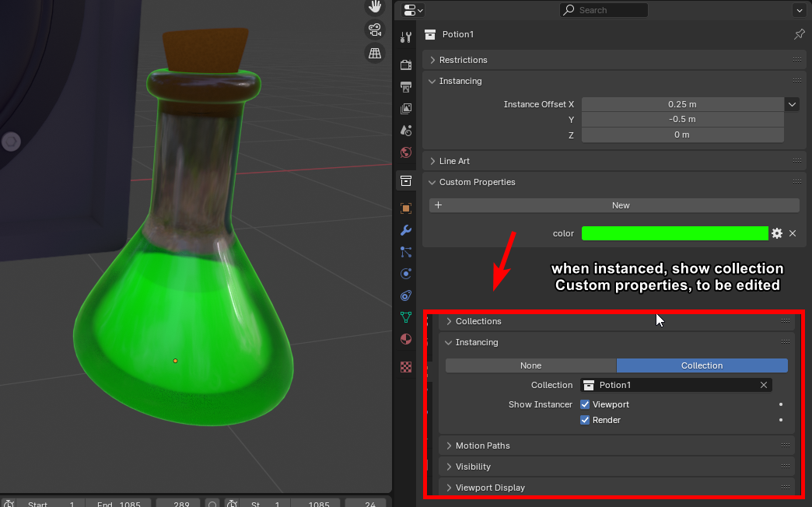
Task: Open the editor type dropdown
Action: (413, 10)
